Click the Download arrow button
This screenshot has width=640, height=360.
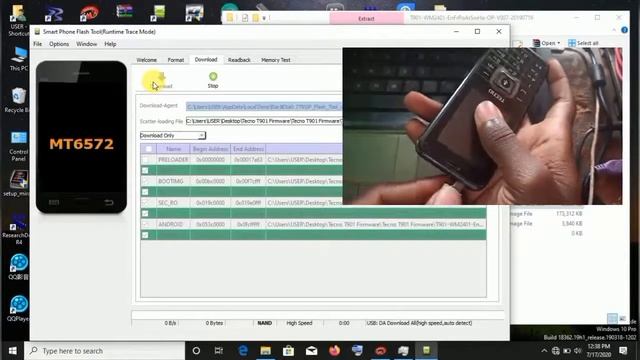tap(162, 80)
